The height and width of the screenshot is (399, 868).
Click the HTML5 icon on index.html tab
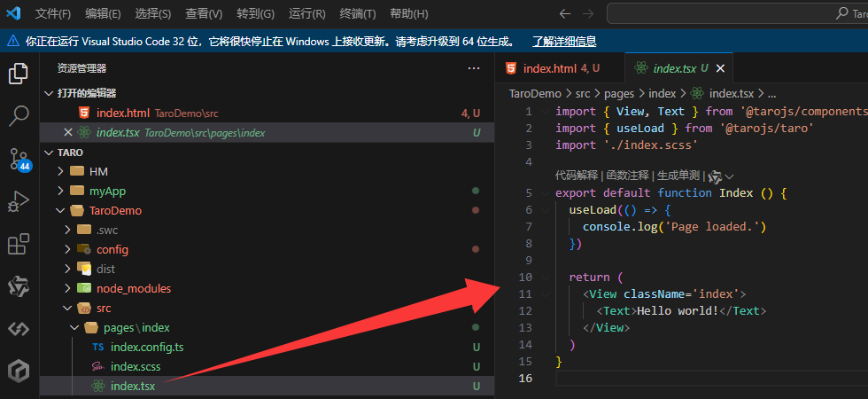tap(512, 68)
